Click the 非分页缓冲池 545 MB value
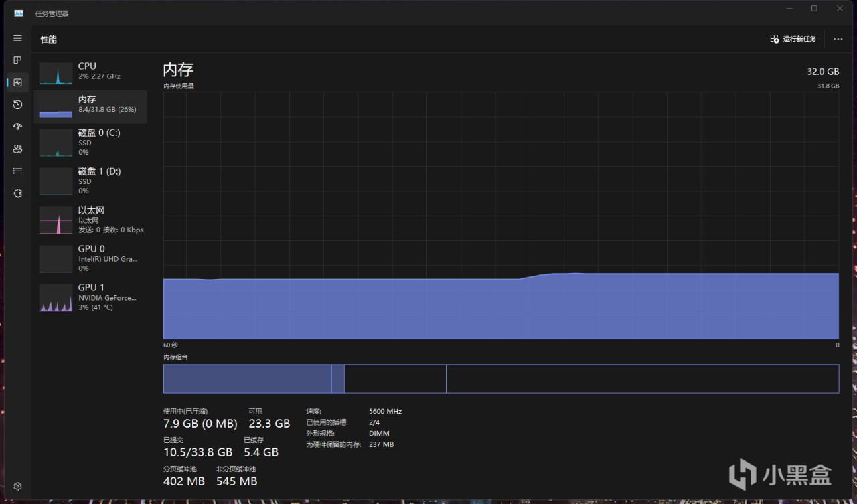857x504 pixels. pos(236,481)
